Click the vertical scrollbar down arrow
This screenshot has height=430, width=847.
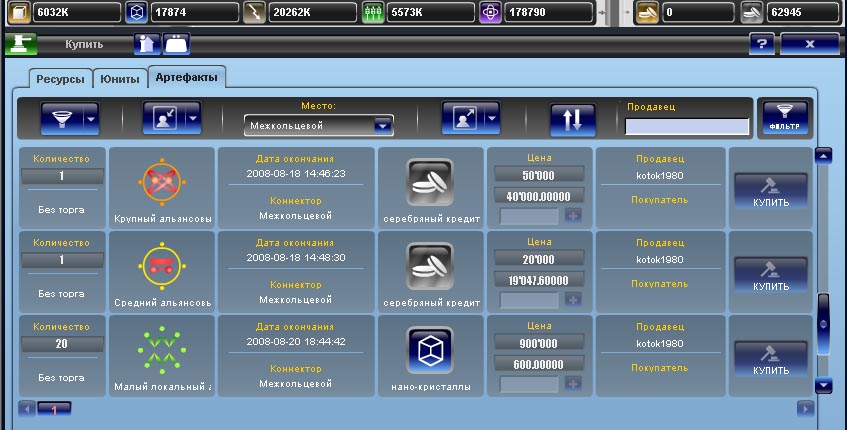pyautogui.click(x=824, y=385)
